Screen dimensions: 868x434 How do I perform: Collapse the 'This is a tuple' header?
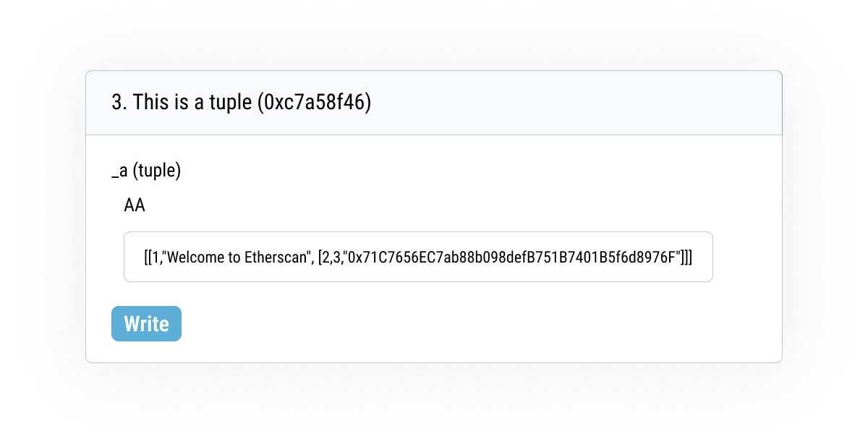[x=434, y=103]
